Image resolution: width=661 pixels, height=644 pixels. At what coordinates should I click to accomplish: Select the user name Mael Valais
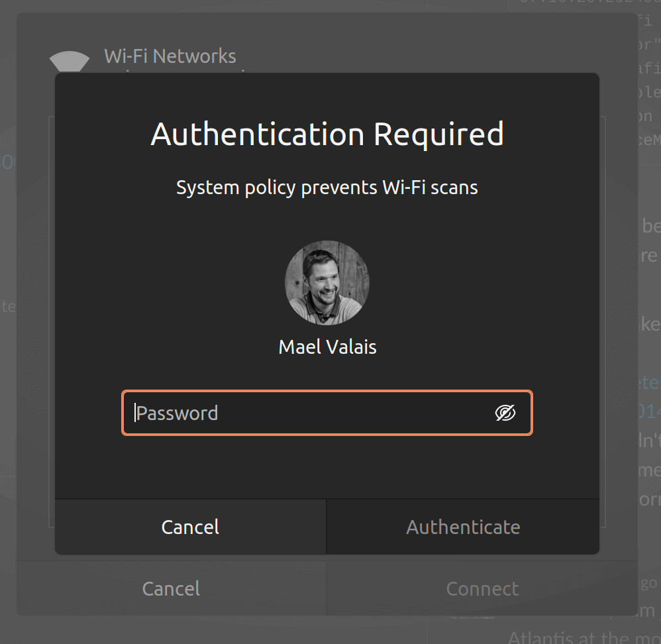[x=327, y=347]
